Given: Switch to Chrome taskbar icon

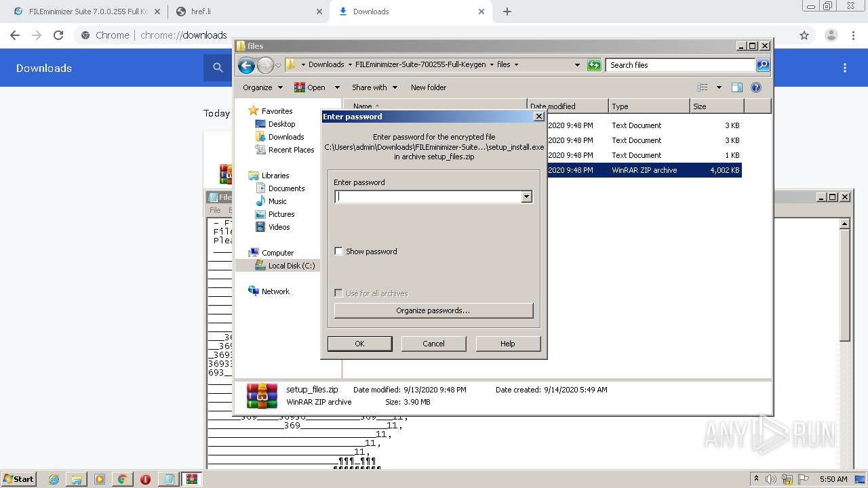Looking at the screenshot, I should coord(122,479).
